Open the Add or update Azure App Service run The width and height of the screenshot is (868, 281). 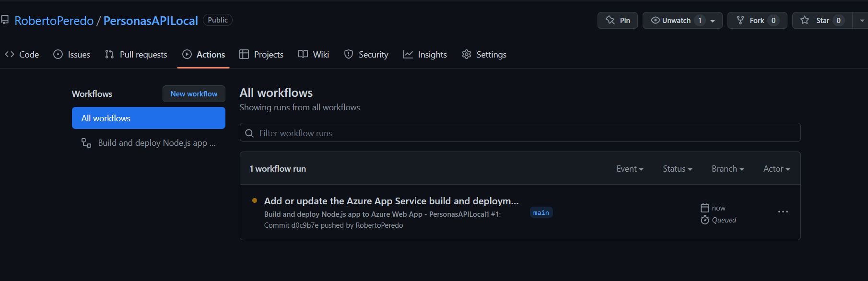[391, 201]
